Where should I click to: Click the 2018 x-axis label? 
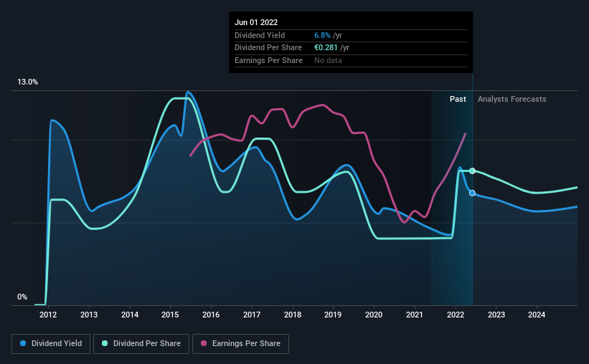click(293, 315)
